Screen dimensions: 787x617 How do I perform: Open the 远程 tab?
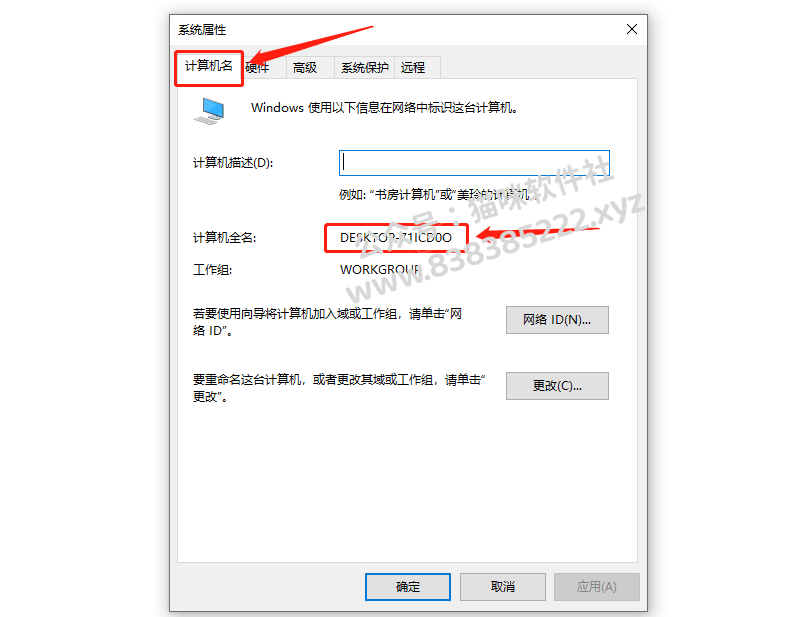pyautogui.click(x=413, y=67)
